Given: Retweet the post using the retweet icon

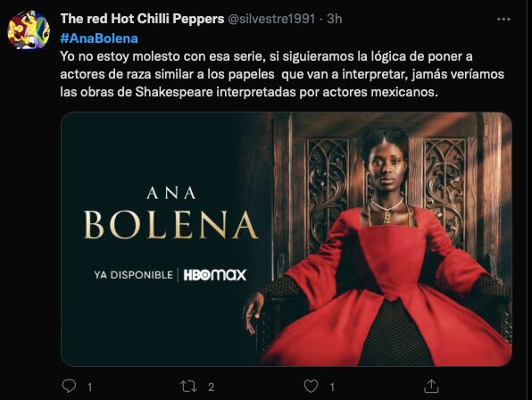Looking at the screenshot, I should click(x=188, y=387).
